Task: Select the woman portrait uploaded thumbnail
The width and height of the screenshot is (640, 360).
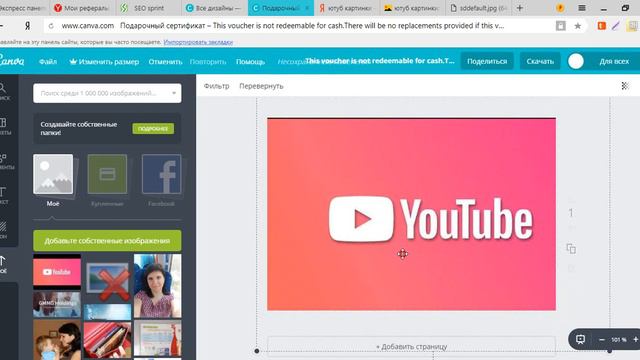Action: pyautogui.click(x=158, y=286)
